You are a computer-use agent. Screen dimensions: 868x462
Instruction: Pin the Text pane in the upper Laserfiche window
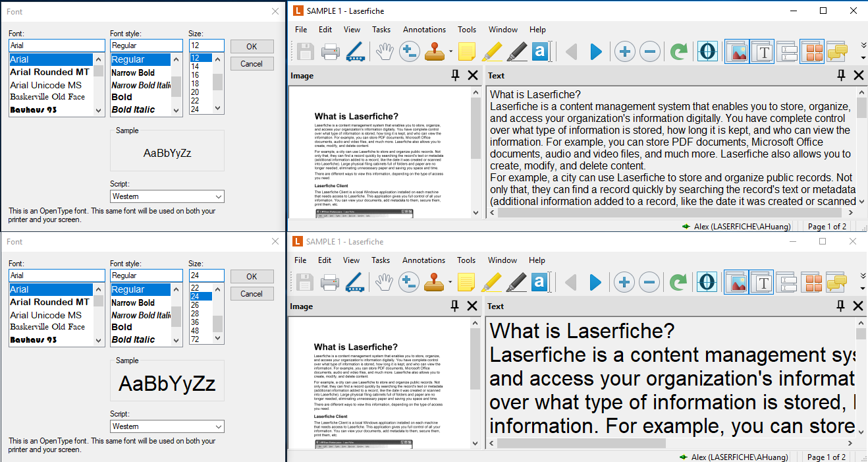point(841,76)
